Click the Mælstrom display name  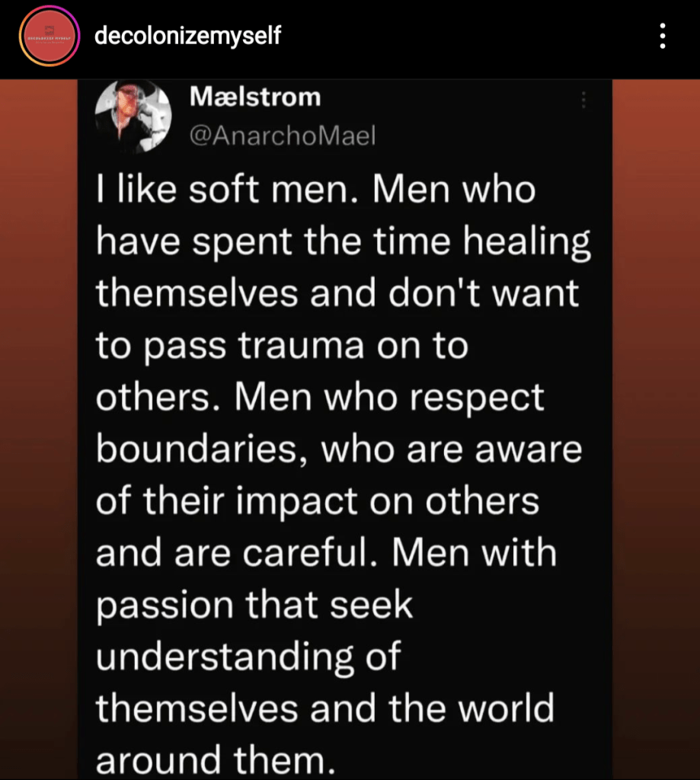click(255, 97)
